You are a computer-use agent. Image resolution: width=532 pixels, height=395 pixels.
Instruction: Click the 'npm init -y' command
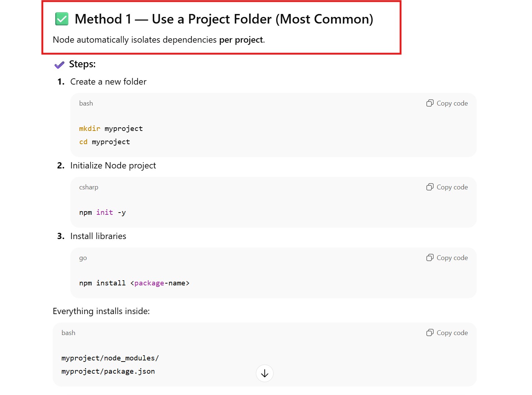[102, 213]
